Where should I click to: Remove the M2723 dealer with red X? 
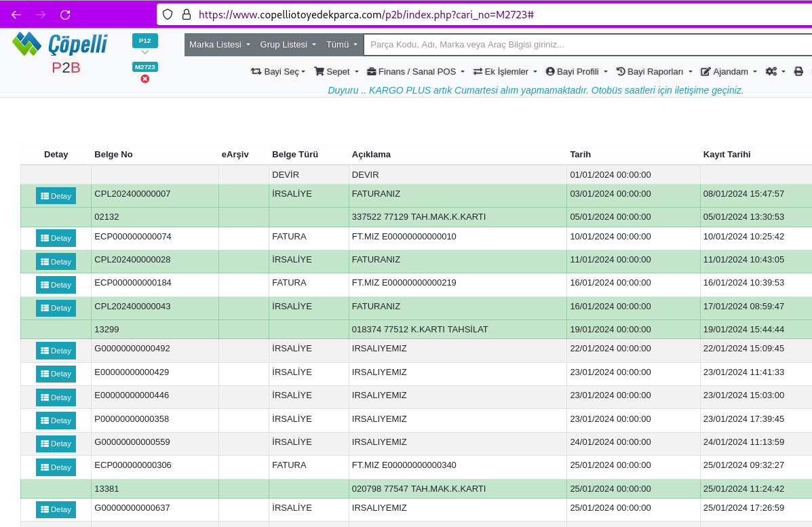coord(144,79)
